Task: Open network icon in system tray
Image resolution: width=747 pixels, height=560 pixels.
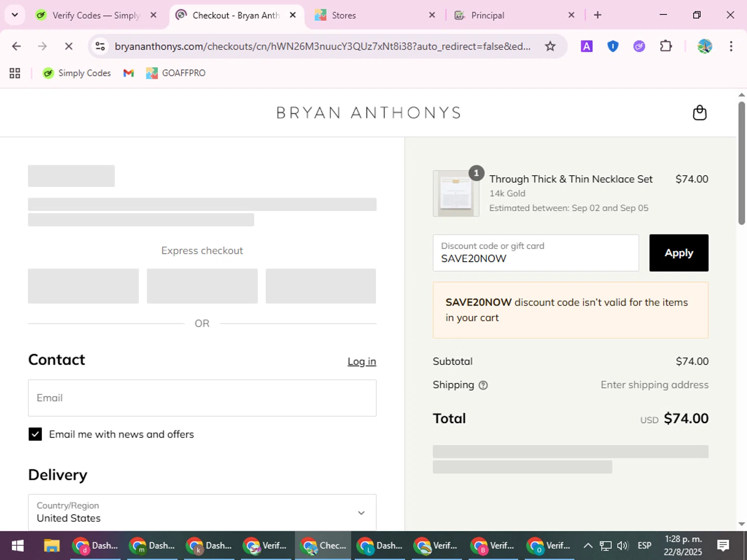Action: coord(605,546)
